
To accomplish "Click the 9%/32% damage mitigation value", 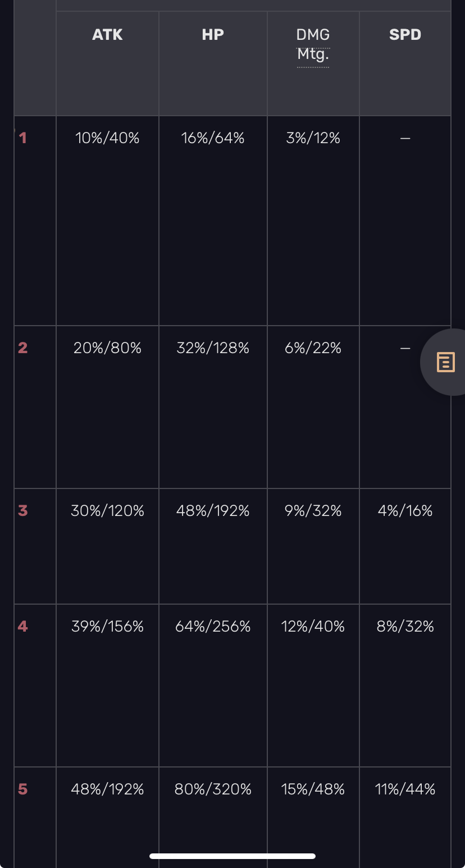I will pyautogui.click(x=313, y=511).
